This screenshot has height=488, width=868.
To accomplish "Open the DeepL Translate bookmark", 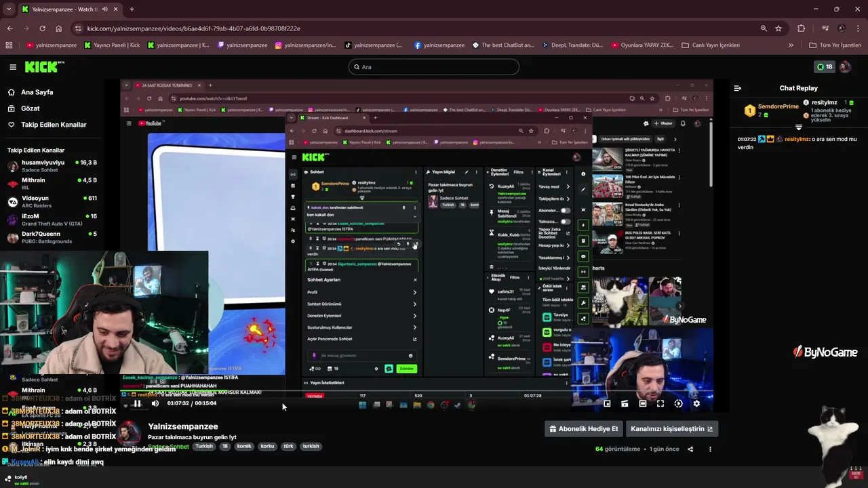I will click(x=573, y=45).
